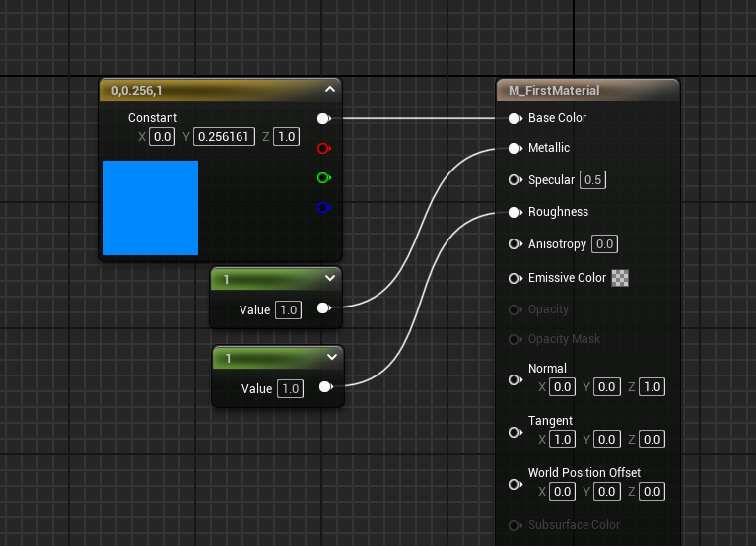The height and width of the screenshot is (546, 756).
Task: Click the Constant Y field showing 0.256161
Action: (x=224, y=137)
